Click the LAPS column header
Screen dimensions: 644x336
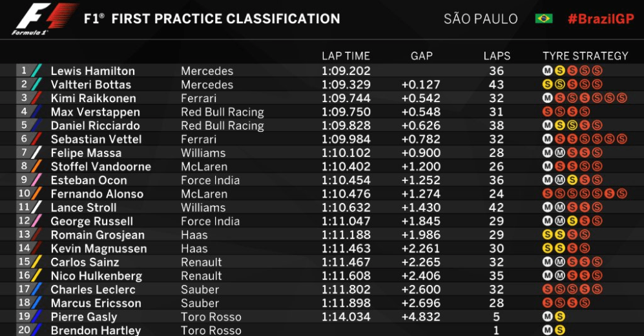click(x=497, y=56)
